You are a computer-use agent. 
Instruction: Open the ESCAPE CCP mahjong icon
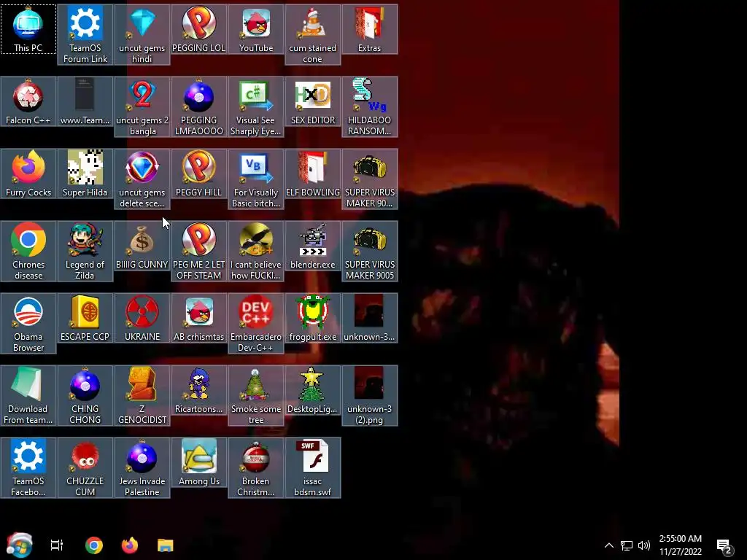pyautogui.click(x=85, y=318)
